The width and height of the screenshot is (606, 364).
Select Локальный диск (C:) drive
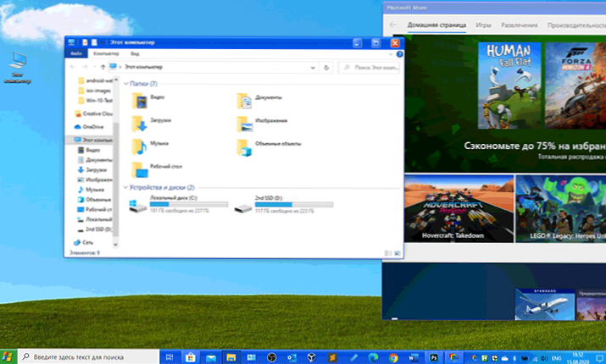pos(178,204)
